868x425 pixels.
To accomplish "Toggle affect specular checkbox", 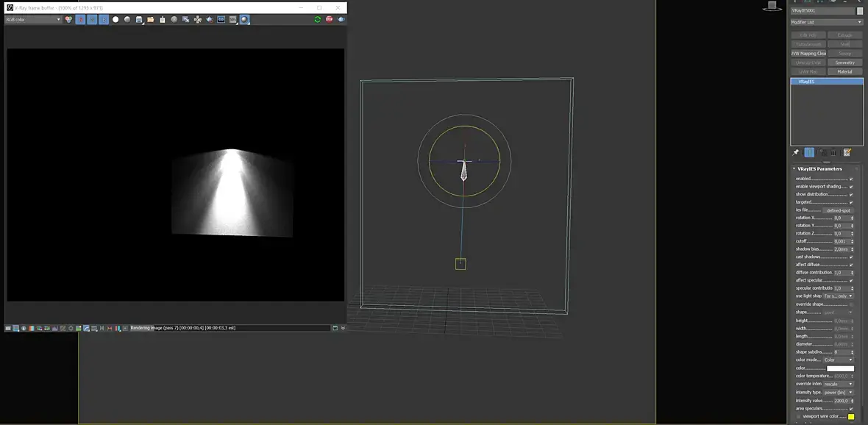I will pyautogui.click(x=851, y=281).
